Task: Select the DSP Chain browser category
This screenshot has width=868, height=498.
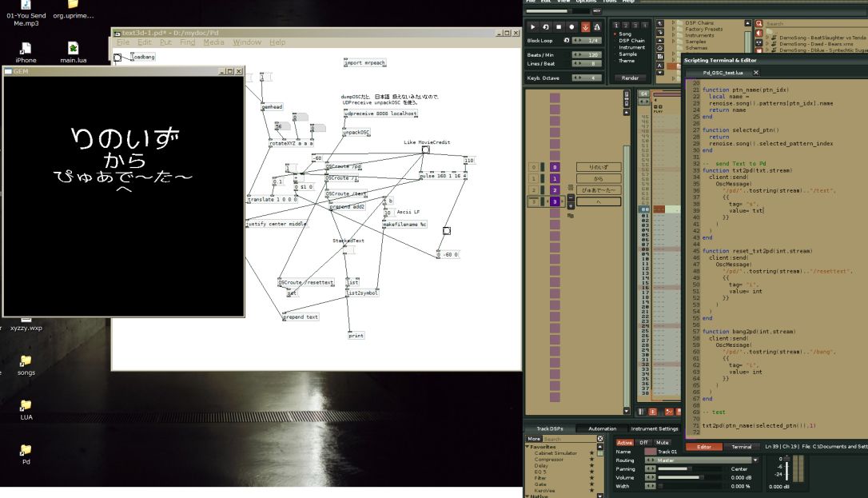Action: coord(631,41)
